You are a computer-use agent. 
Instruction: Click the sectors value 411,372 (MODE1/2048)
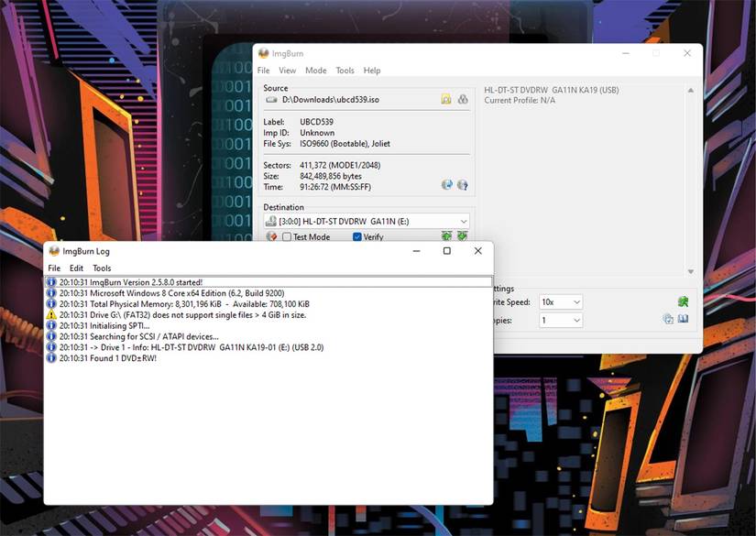(x=340, y=165)
